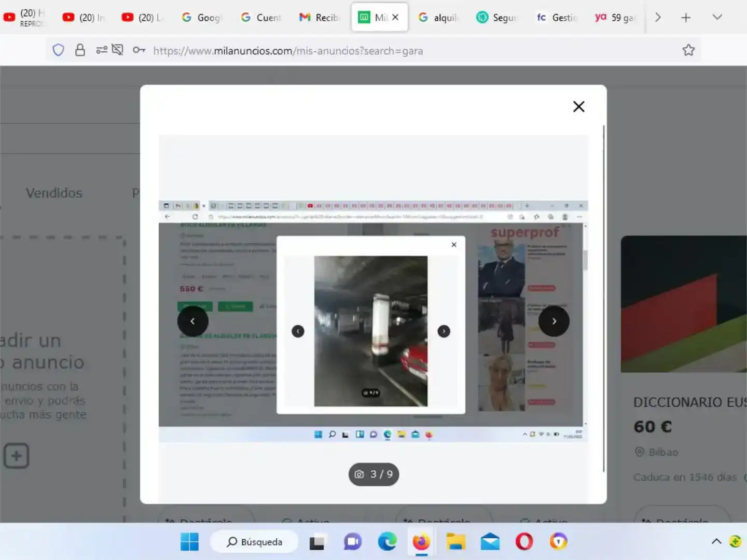Open Task View from the taskbar

(x=317, y=542)
